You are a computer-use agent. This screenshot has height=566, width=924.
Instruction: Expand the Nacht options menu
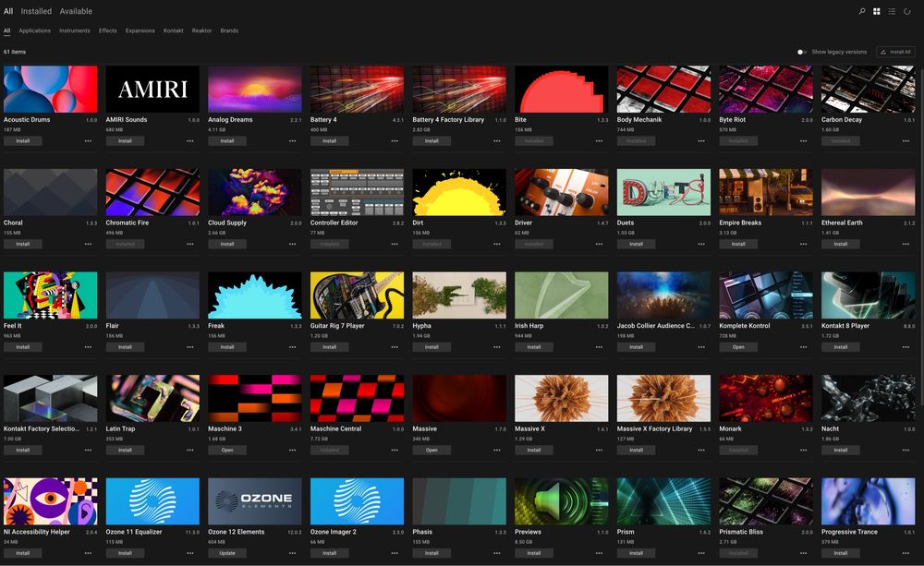pos(906,451)
